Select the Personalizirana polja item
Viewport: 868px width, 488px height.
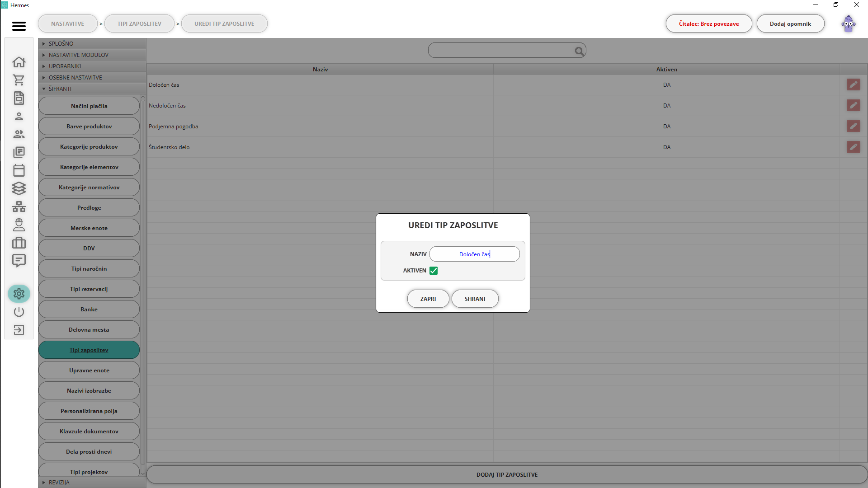pos(89,411)
